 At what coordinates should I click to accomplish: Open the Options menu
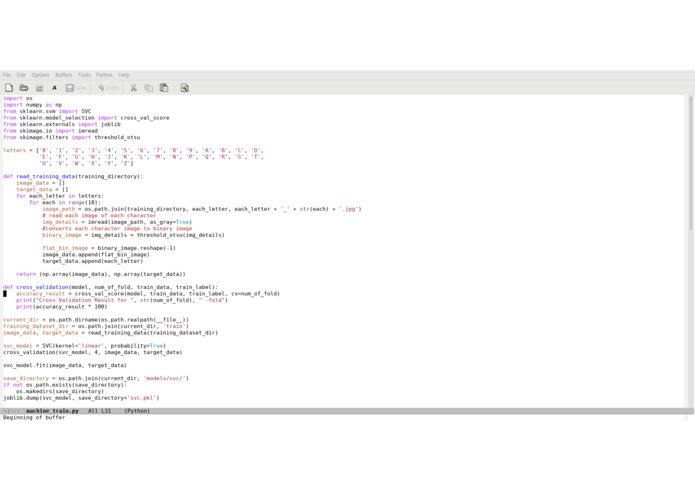pos(40,75)
